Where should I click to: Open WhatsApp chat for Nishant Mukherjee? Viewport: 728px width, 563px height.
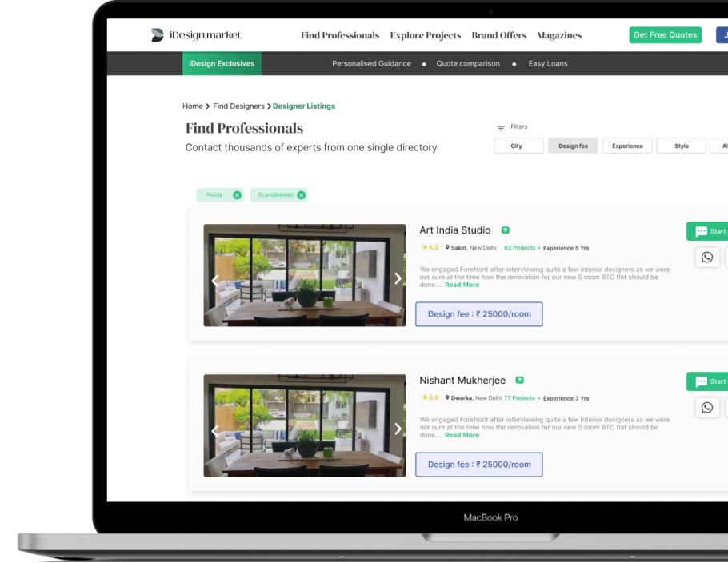point(707,407)
